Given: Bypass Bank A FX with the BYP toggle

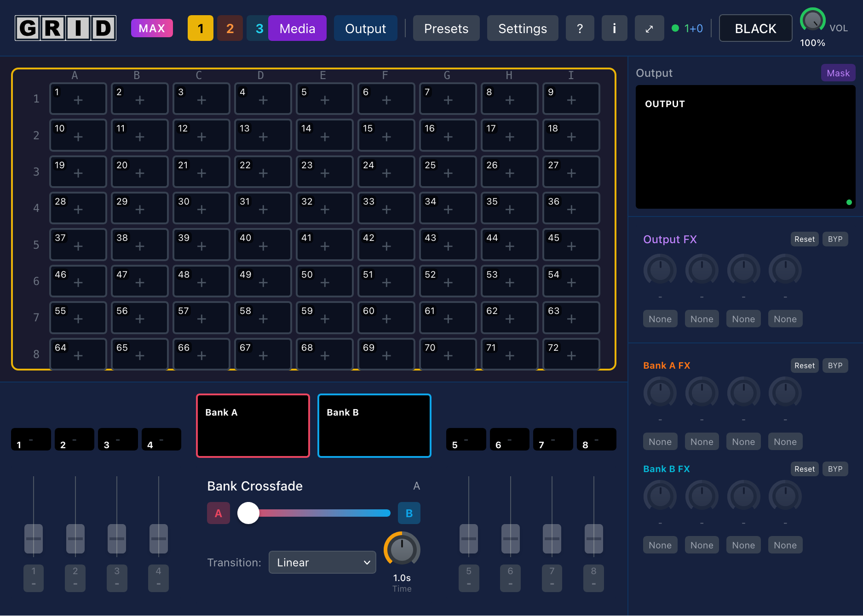Looking at the screenshot, I should (x=835, y=365).
